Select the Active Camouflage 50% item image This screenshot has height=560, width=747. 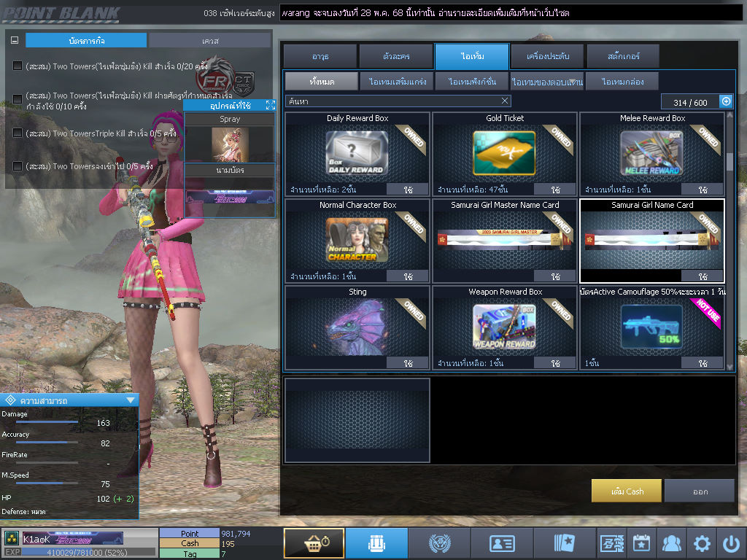pyautogui.click(x=651, y=327)
